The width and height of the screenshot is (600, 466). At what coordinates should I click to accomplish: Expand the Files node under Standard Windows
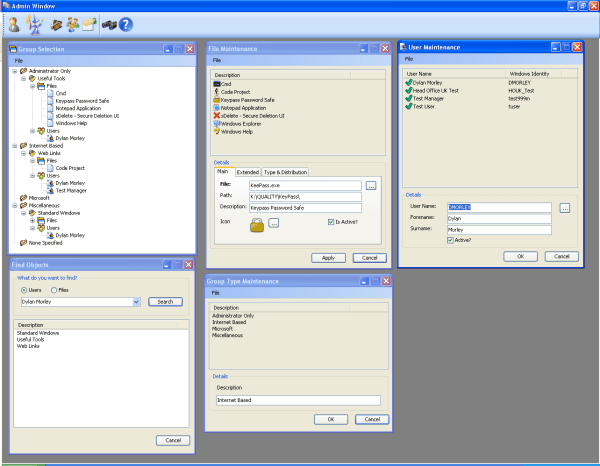[x=31, y=220]
